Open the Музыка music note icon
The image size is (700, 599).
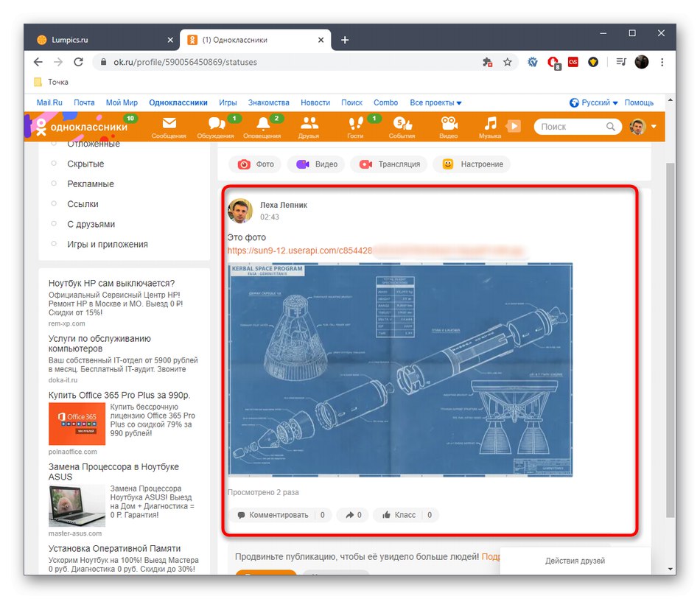coord(490,127)
